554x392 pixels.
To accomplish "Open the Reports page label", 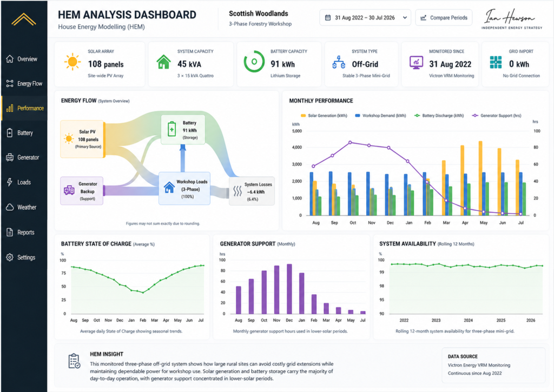I will pos(26,232).
